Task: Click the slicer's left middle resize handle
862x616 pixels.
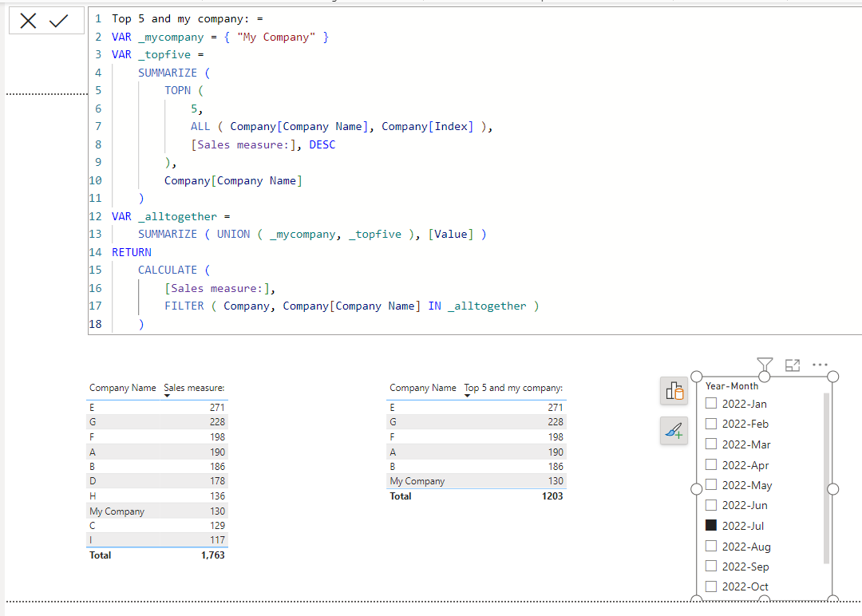Action: tap(697, 488)
